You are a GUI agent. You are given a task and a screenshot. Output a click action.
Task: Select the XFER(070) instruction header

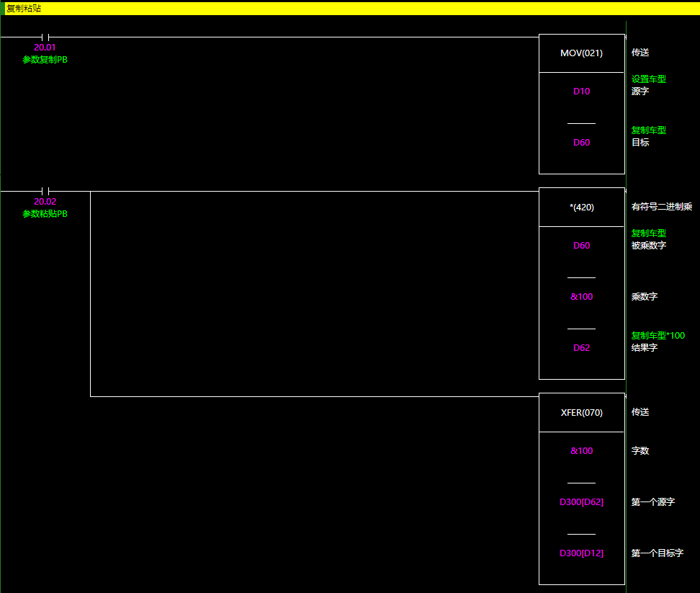pos(581,413)
